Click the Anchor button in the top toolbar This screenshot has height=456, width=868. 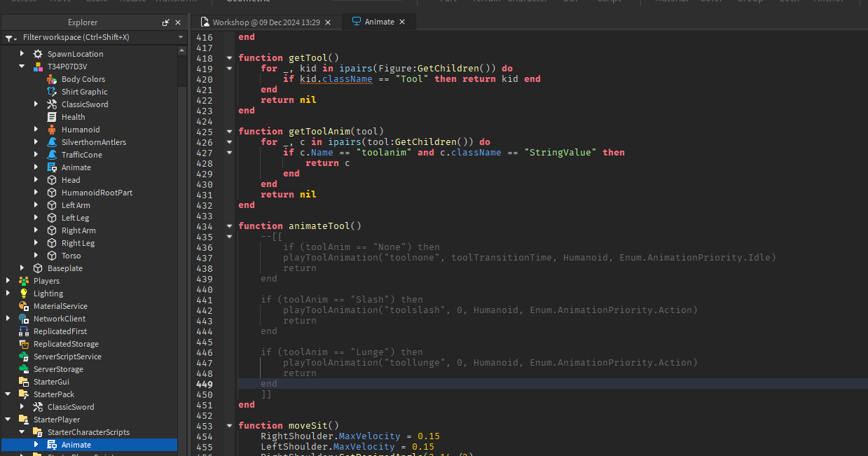click(x=829, y=1)
